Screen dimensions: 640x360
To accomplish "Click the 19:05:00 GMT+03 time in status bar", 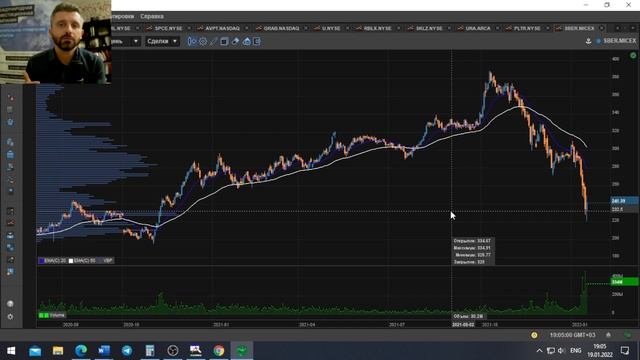I will [x=572, y=335].
